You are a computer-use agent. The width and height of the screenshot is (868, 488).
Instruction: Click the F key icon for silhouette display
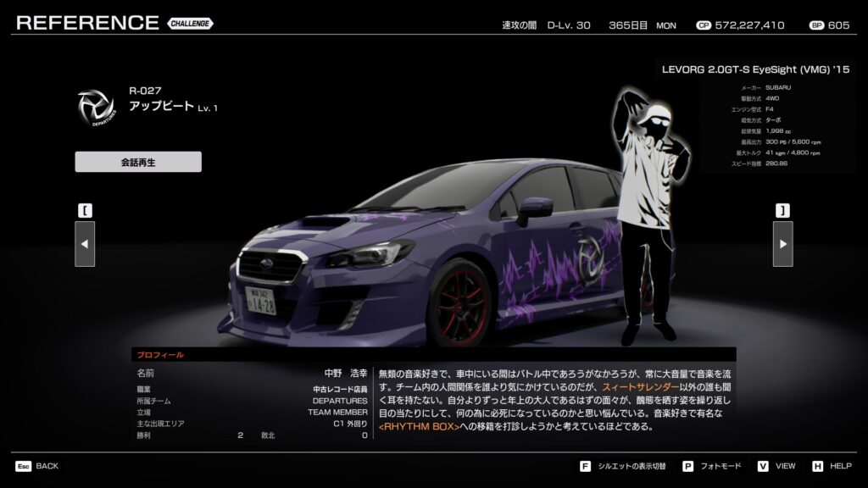pos(585,466)
